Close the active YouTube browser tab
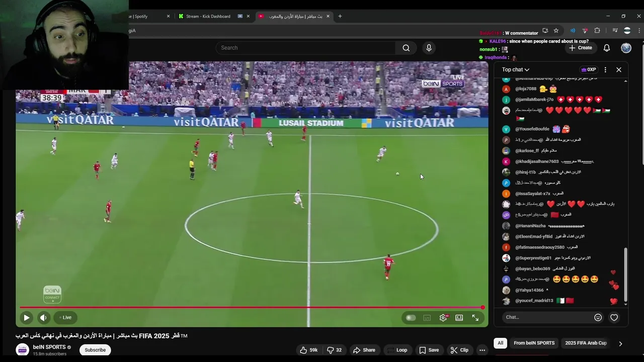Viewport: 644px width, 362px height. [x=328, y=16]
